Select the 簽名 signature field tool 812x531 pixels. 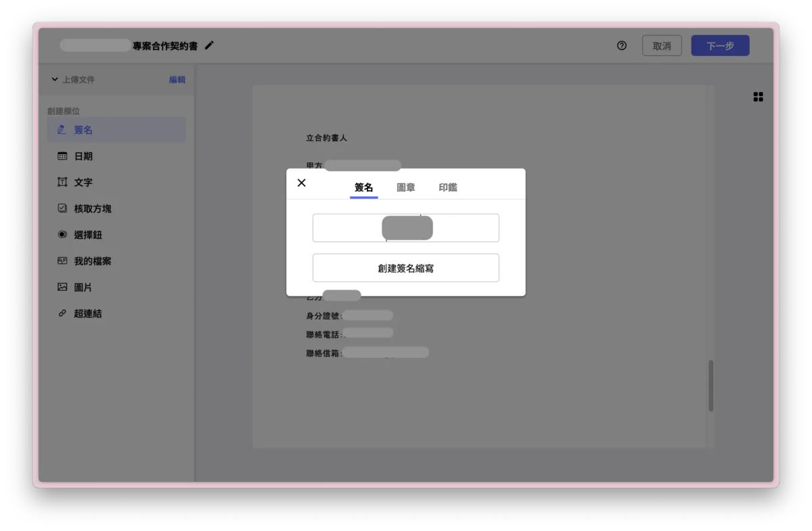pyautogui.click(x=83, y=130)
